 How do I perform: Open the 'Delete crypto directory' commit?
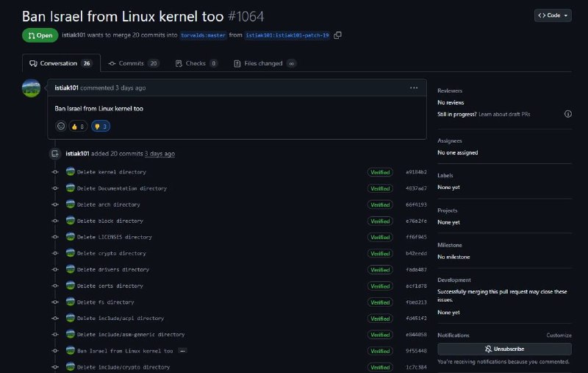pyautogui.click(x=112, y=253)
